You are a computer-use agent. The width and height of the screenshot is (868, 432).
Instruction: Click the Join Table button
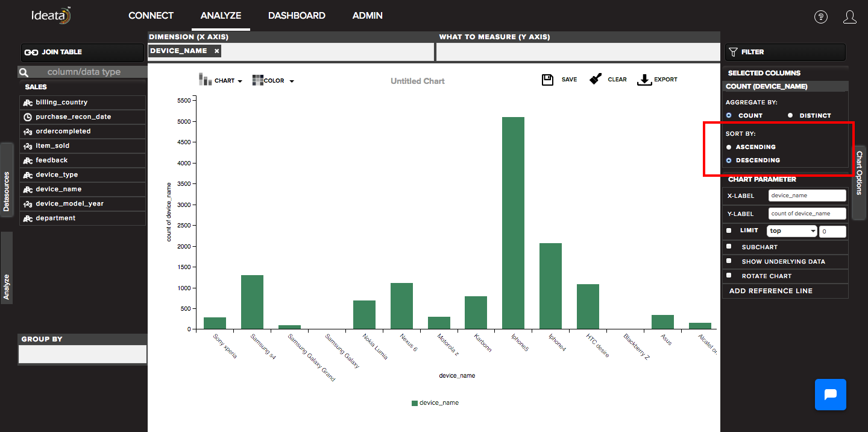click(84, 52)
